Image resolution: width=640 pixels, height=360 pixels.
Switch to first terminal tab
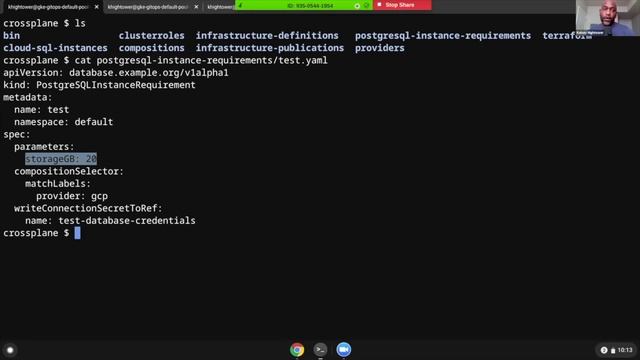[48, 7]
